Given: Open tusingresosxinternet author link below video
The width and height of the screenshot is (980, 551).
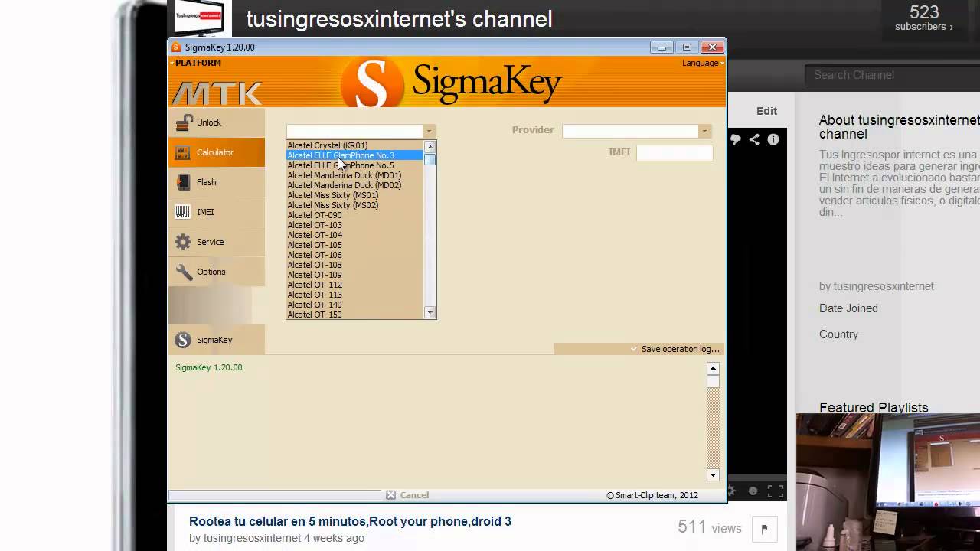Looking at the screenshot, I should coord(252,538).
